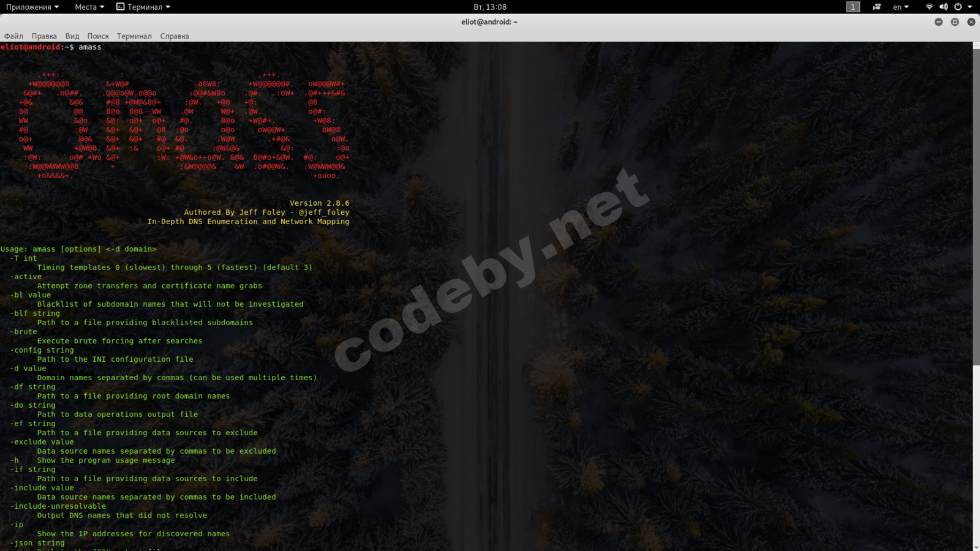Image resolution: width=980 pixels, height=551 pixels.
Task: Open the Справка menu
Action: tap(175, 36)
